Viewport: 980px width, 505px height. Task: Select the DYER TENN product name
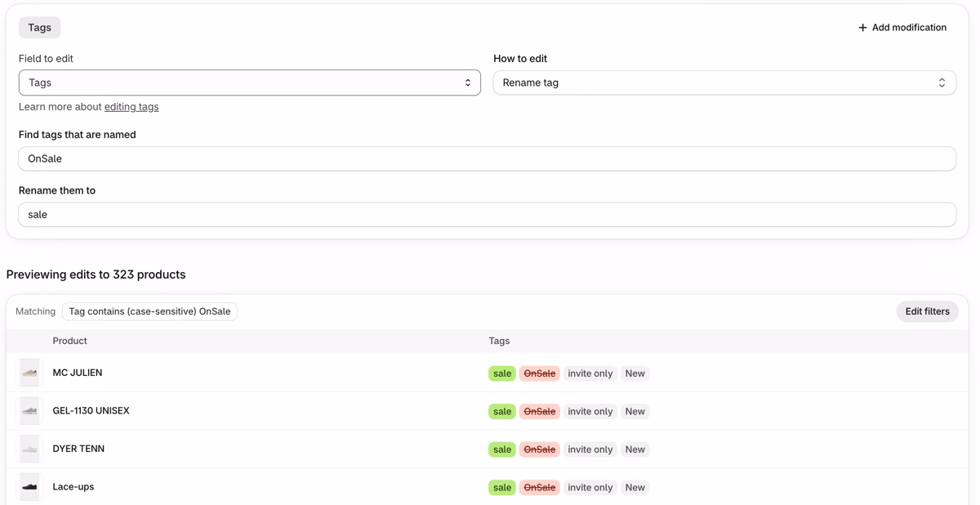pyautogui.click(x=78, y=449)
